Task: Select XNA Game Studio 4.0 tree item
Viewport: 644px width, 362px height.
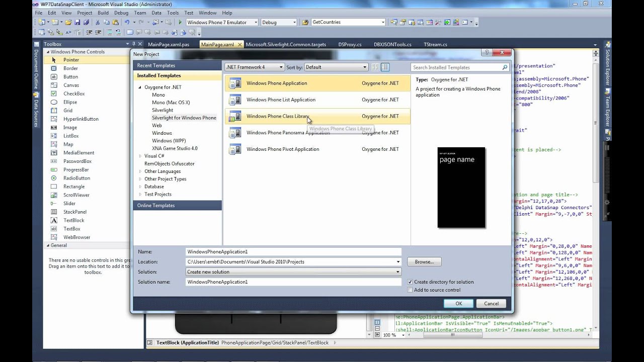Action: 175,148
